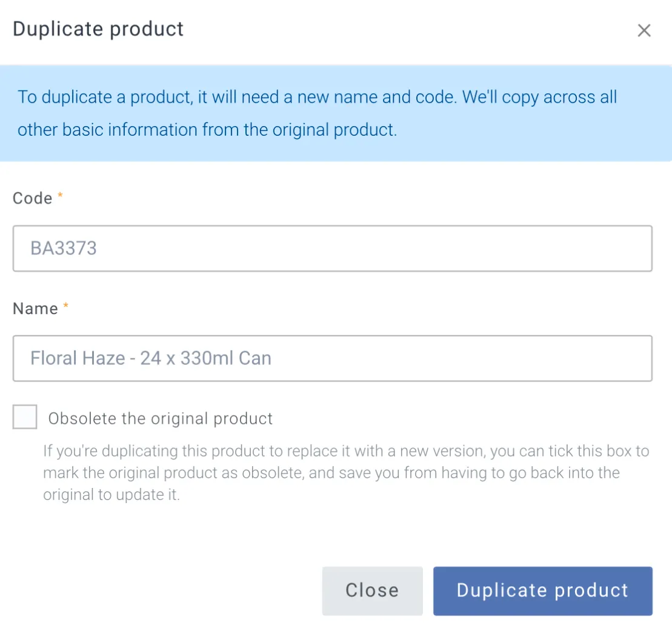The image size is (672, 631).
Task: Click the grey Close button
Action: tap(372, 590)
